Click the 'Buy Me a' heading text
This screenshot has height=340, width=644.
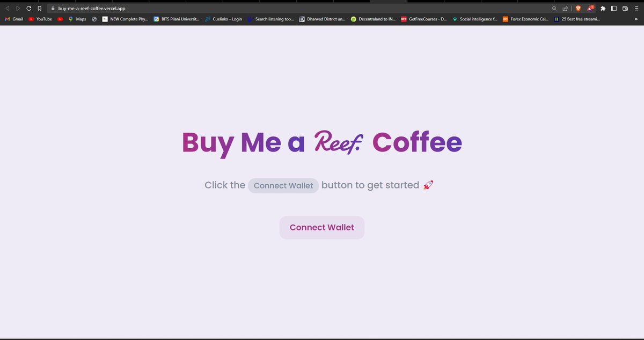point(243,143)
